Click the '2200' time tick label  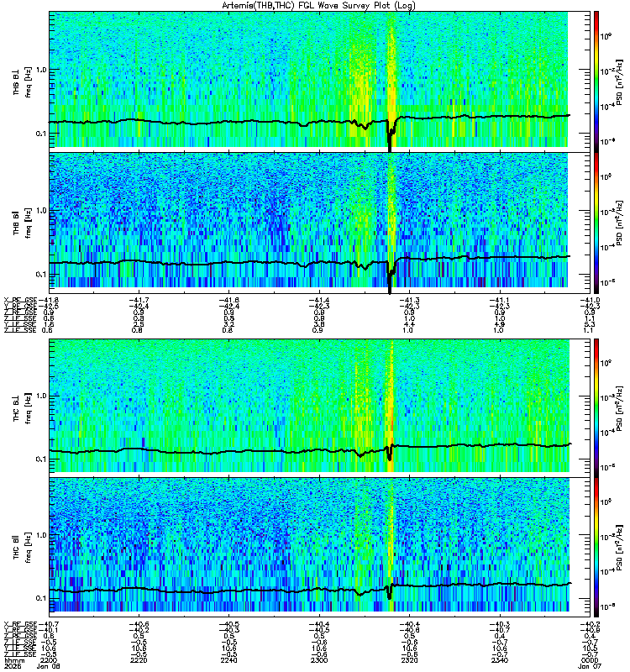[49, 660]
